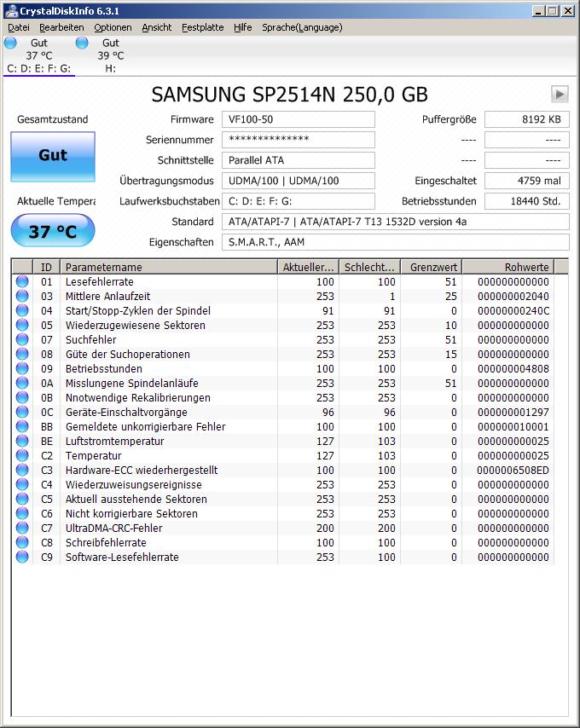Click the Schlecht column header
The height and width of the screenshot is (728, 580).
(369, 267)
